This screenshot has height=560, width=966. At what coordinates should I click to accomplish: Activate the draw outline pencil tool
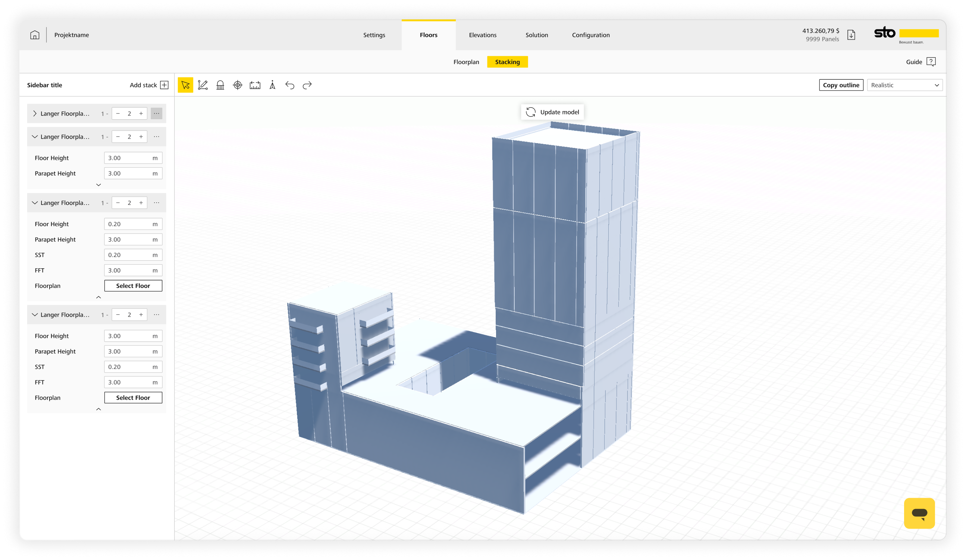(x=203, y=85)
